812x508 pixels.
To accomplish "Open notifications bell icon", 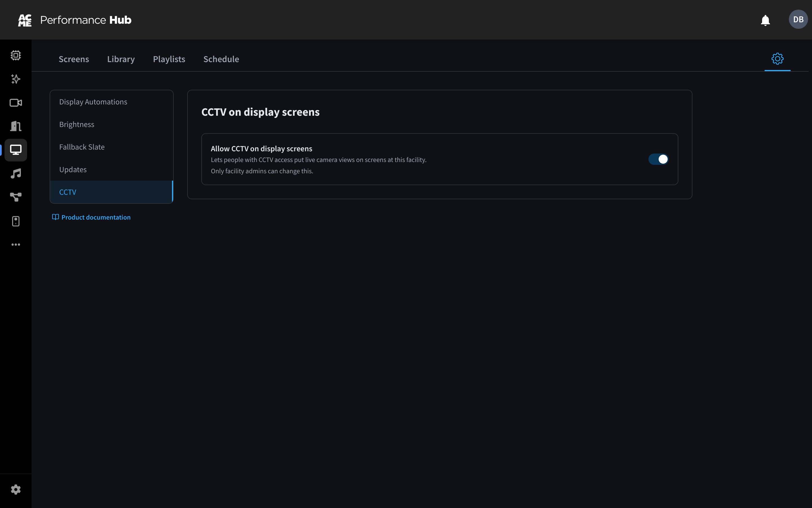I will point(765,20).
